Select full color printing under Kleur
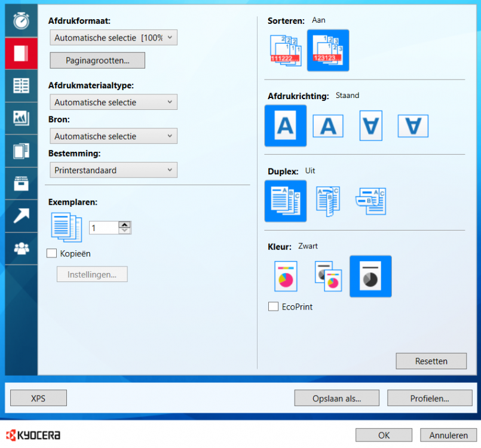Image resolution: width=481 pixels, height=448 pixels. [285, 276]
